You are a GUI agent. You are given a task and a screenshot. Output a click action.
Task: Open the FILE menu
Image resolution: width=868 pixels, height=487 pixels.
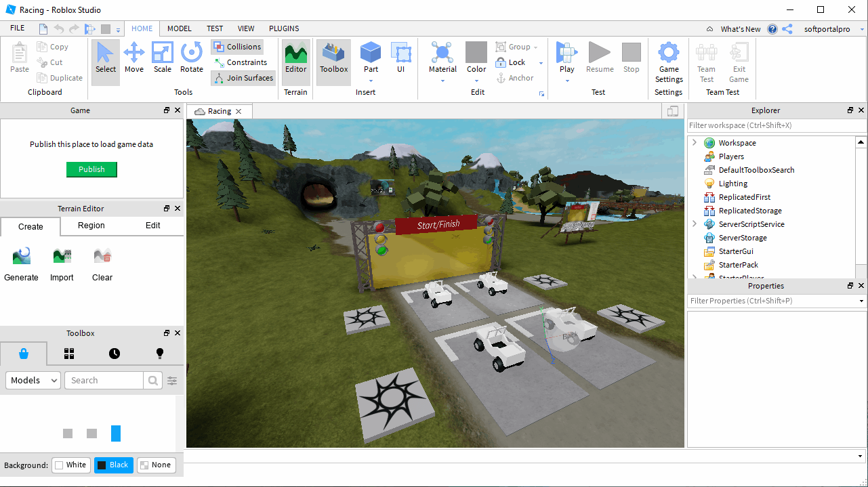click(x=18, y=28)
